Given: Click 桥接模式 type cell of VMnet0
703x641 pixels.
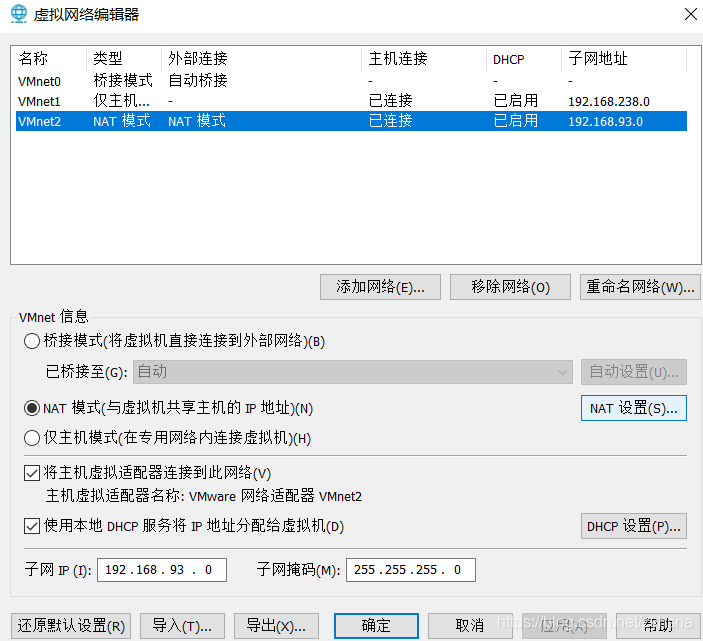Looking at the screenshot, I should pos(123,81).
